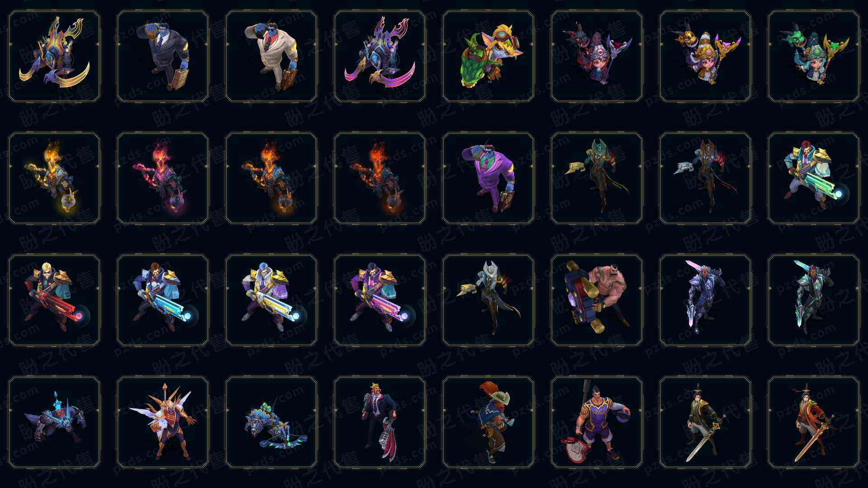The width and height of the screenshot is (868, 488).
Task: Select the teal armored knight with sword
Action: coord(814,300)
